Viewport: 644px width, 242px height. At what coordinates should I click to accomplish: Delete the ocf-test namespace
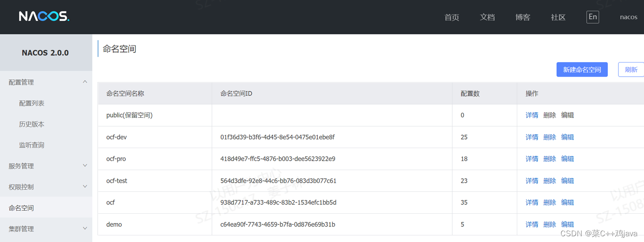coord(549,181)
